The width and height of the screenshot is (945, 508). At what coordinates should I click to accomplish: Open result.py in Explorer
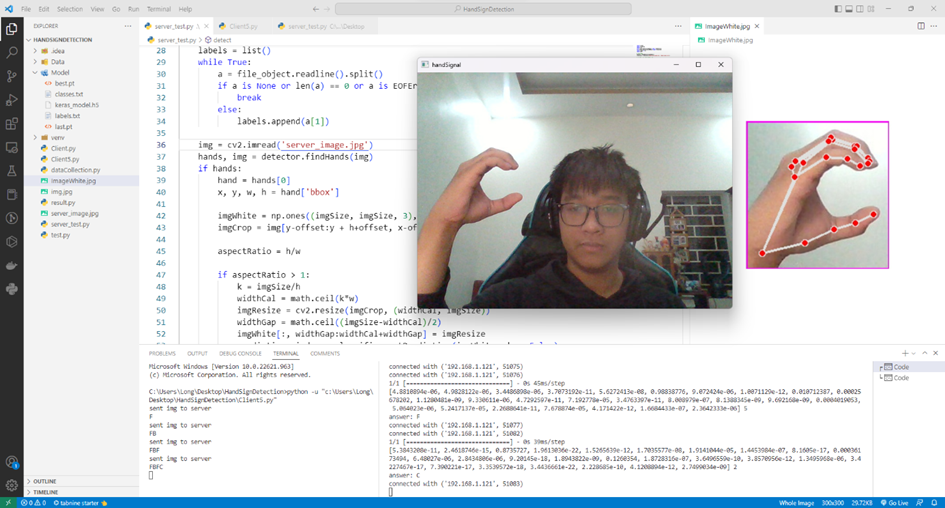pos(63,202)
